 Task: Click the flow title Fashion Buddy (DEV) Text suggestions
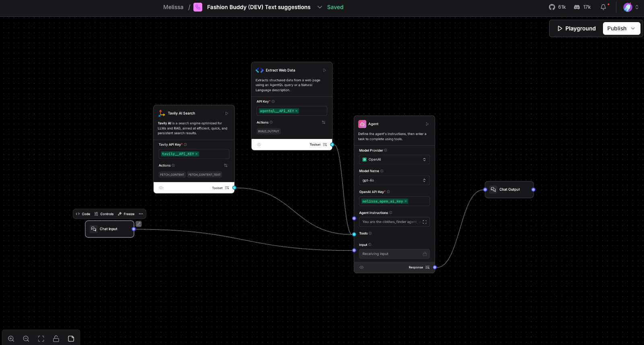[259, 7]
